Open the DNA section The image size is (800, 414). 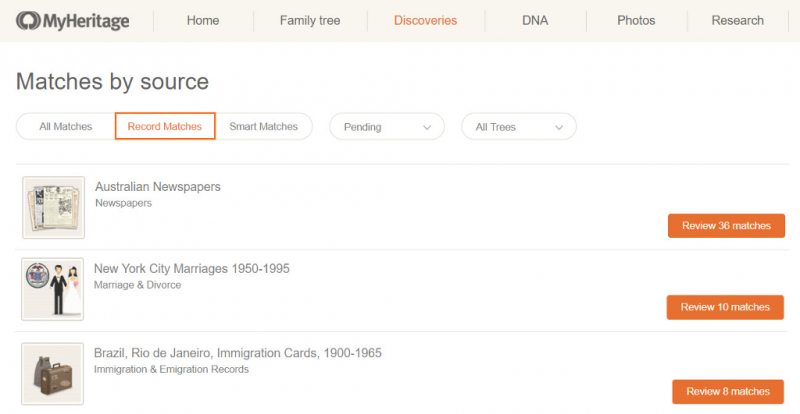pos(535,20)
